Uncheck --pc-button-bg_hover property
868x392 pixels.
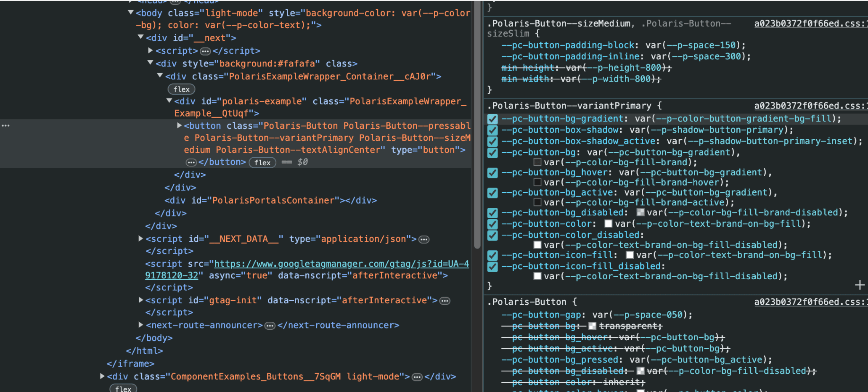click(x=492, y=173)
